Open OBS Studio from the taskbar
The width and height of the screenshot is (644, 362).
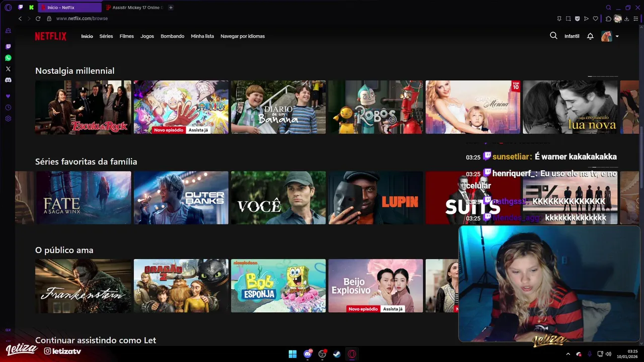[x=323, y=354]
